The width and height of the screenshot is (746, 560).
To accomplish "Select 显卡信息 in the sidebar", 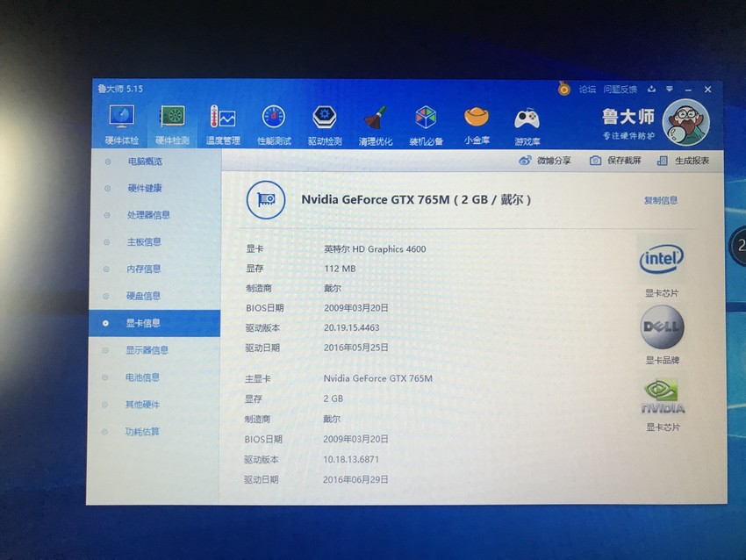I will [154, 324].
